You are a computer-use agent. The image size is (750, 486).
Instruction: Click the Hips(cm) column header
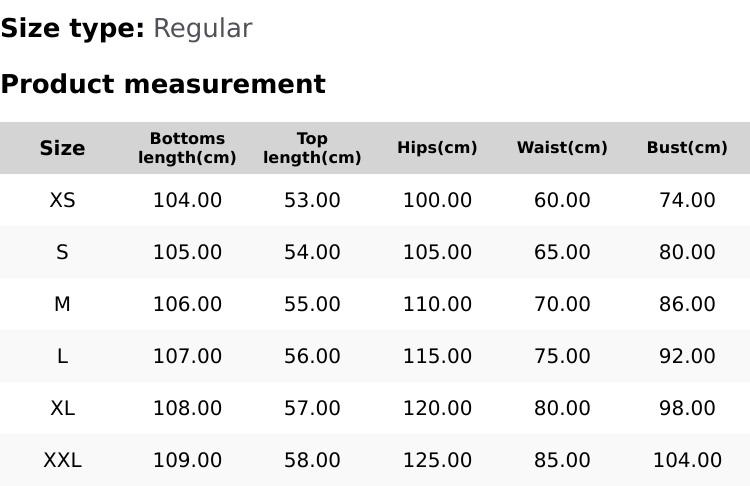point(437,148)
